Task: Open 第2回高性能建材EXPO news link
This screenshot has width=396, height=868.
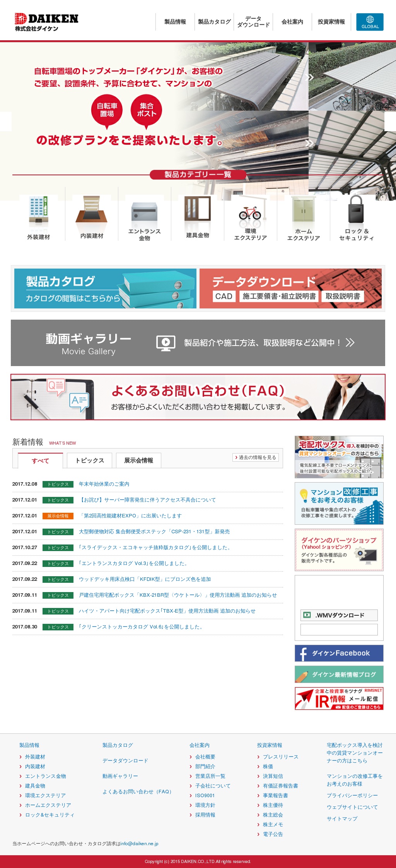Action: [x=130, y=516]
